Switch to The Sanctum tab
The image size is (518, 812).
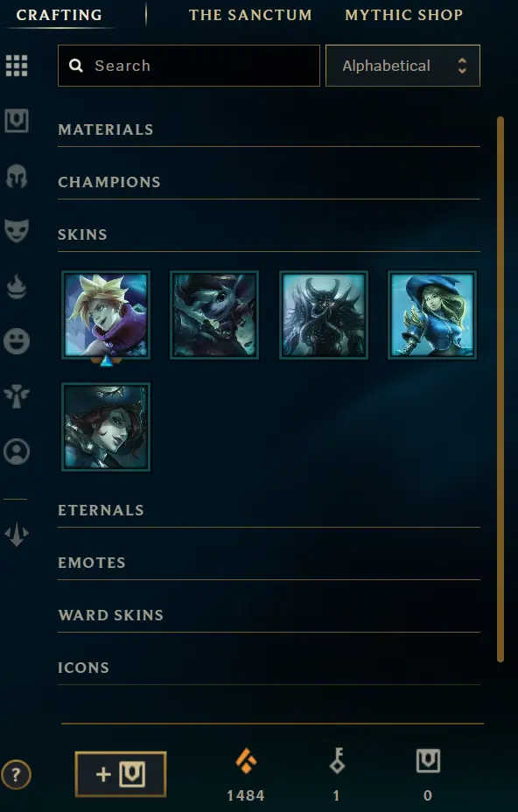click(250, 15)
